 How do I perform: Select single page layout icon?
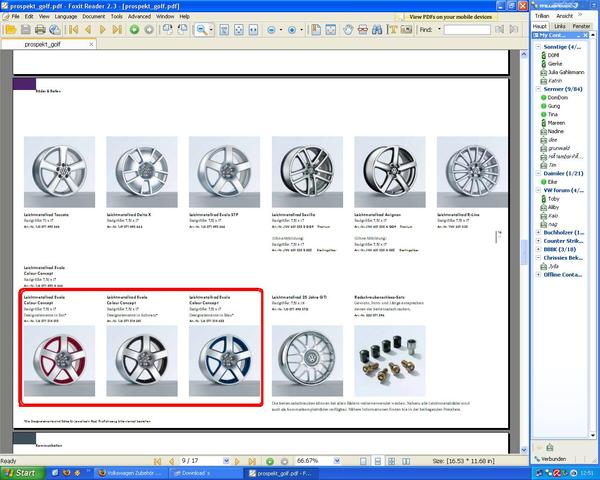pyautogui.click(x=363, y=461)
